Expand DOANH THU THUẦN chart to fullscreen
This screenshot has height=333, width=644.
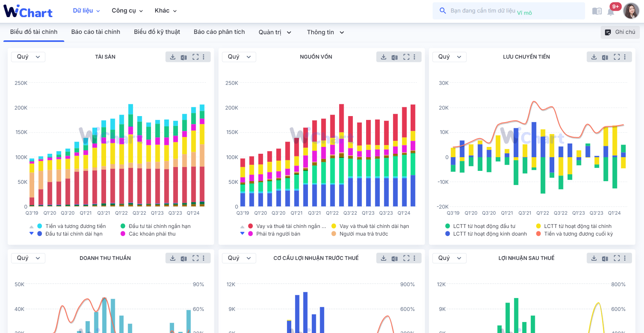tap(195, 258)
